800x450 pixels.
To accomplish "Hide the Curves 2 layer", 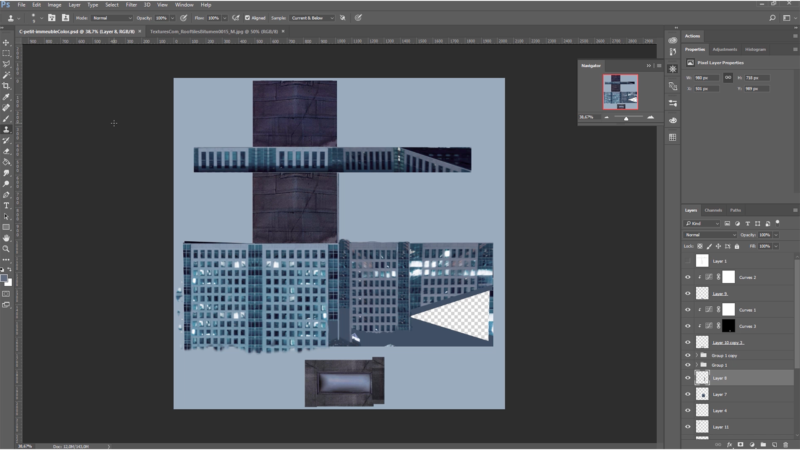I will click(x=688, y=277).
